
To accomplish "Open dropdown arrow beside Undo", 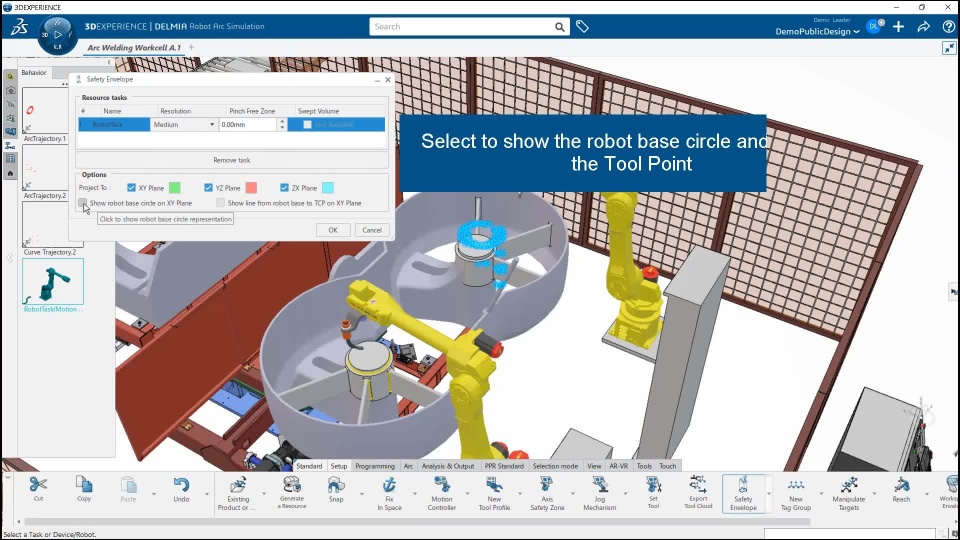I will [x=206, y=493].
